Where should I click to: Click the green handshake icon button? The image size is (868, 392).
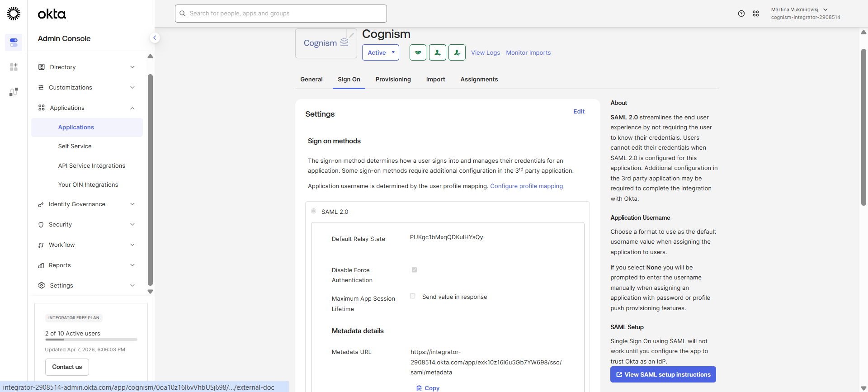pos(418,52)
